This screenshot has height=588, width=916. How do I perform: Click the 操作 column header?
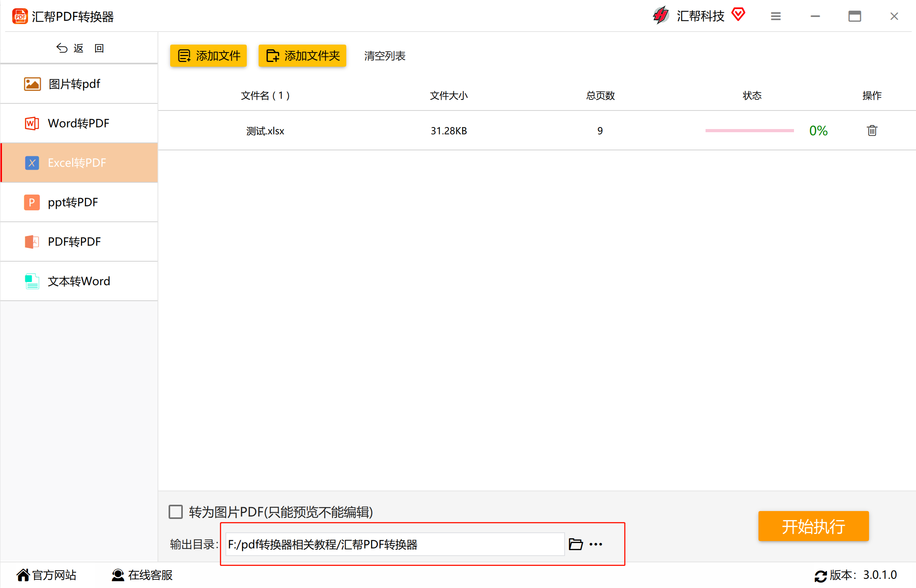[872, 96]
